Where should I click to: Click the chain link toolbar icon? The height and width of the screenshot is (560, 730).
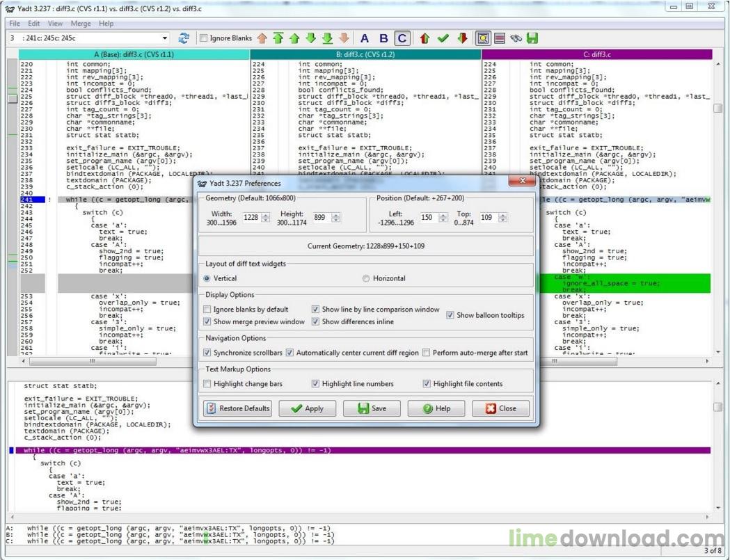pyautogui.click(x=516, y=38)
